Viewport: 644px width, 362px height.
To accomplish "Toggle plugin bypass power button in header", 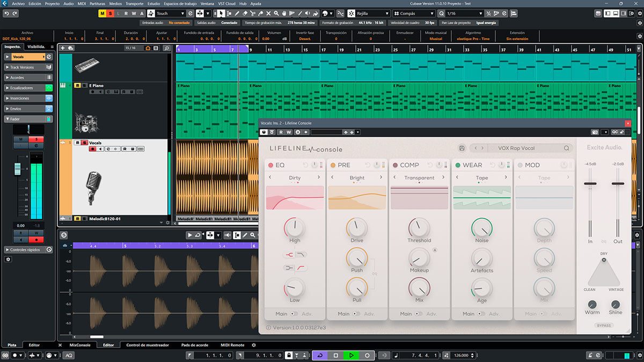I will tap(264, 132).
